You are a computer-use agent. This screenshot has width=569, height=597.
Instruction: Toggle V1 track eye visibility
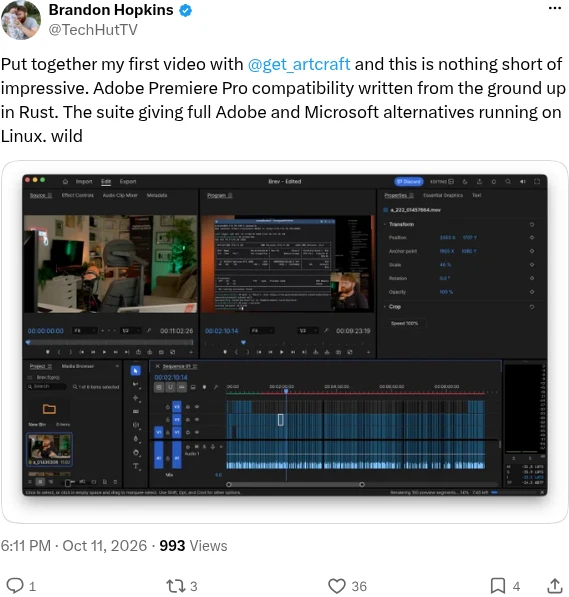[197, 432]
